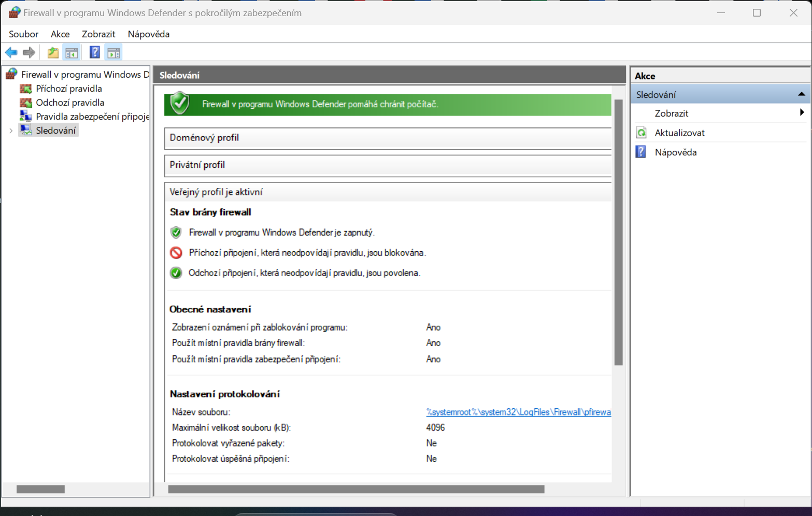This screenshot has height=516, width=812.
Task: Click the red blocked icon beside Příchozí připojení status
Action: [176, 252]
